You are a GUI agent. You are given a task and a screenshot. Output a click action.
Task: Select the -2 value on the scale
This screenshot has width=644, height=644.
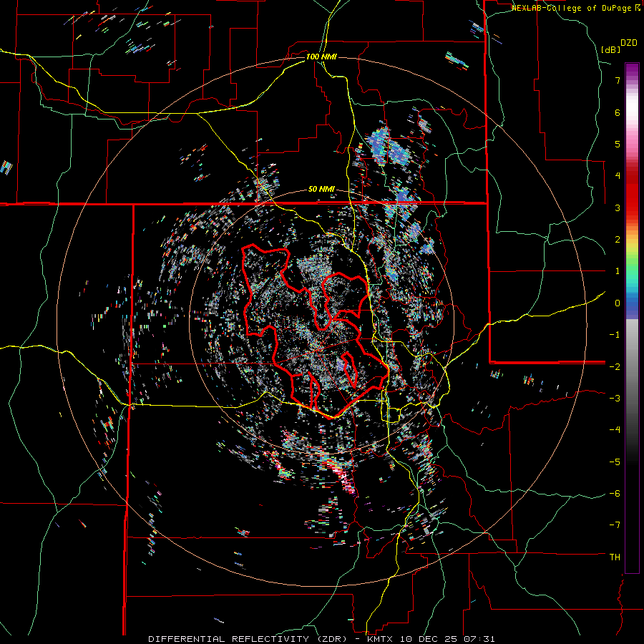[615, 366]
